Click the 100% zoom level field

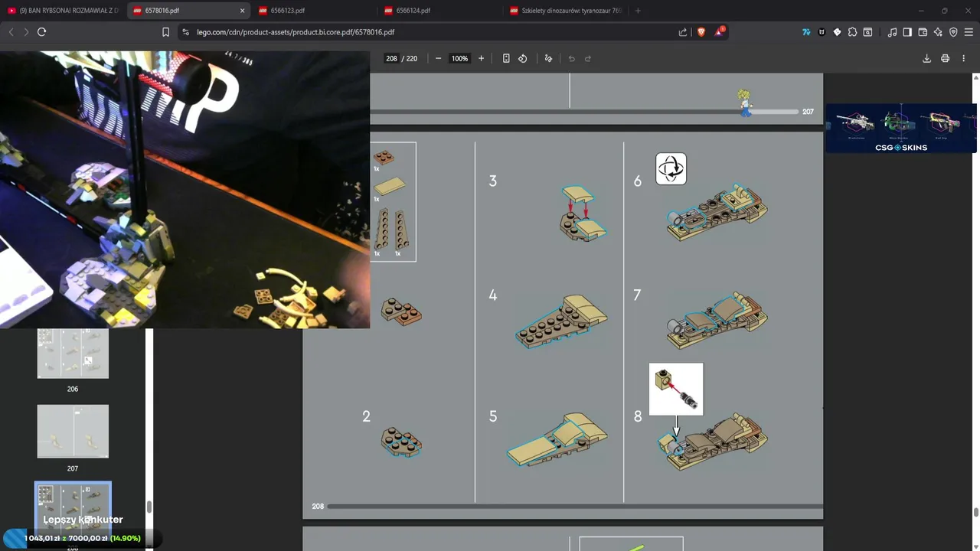click(459, 58)
